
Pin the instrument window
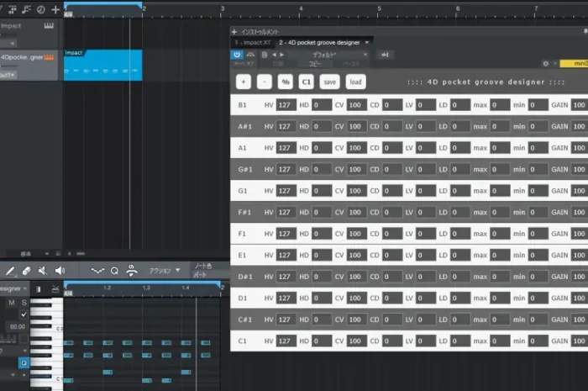[x=585, y=31]
